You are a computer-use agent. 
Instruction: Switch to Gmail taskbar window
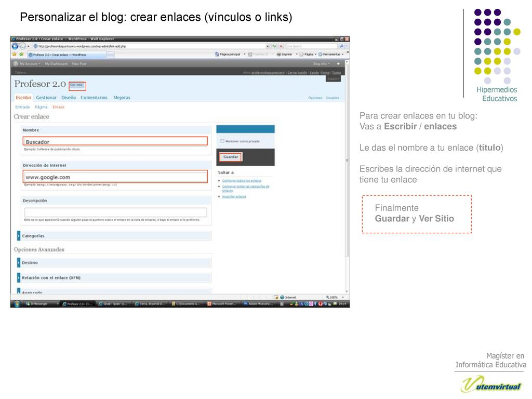(x=113, y=304)
